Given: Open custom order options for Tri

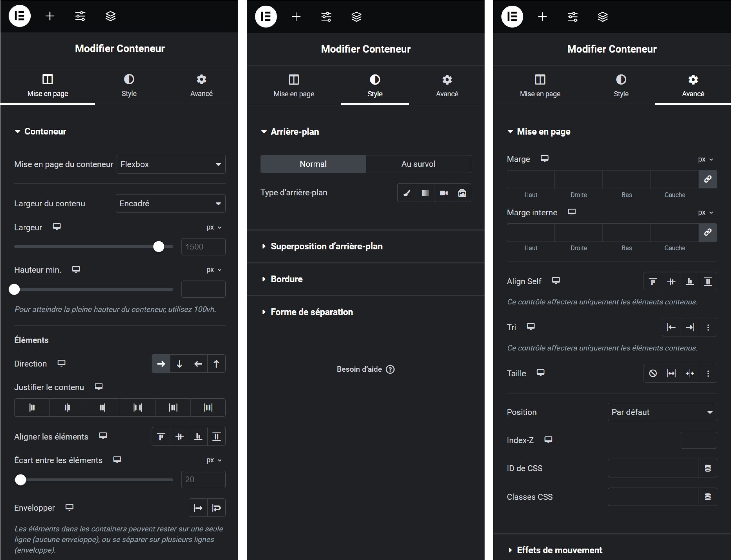Looking at the screenshot, I should [708, 328].
